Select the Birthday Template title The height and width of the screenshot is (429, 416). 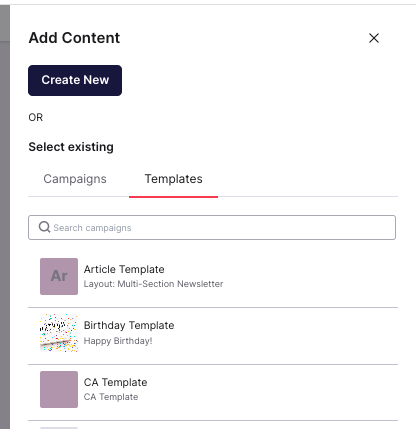tap(129, 325)
